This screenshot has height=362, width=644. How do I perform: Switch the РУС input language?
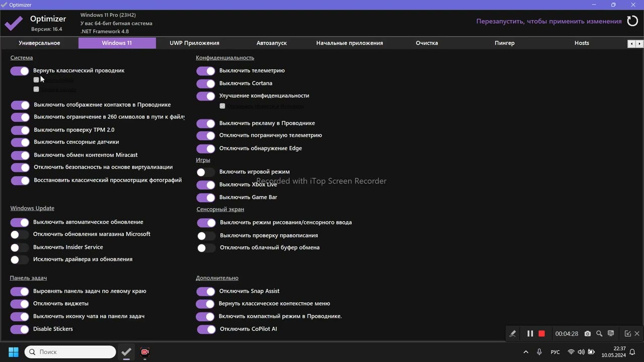(x=555, y=352)
